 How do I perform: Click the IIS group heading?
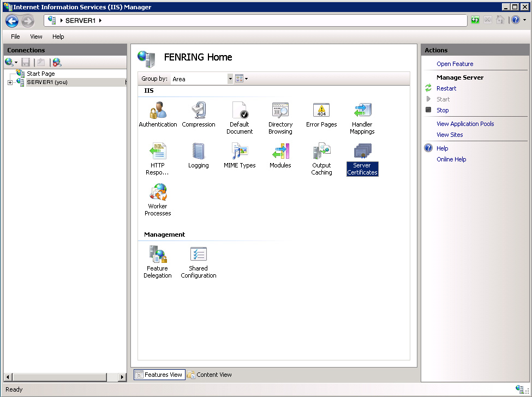point(148,91)
